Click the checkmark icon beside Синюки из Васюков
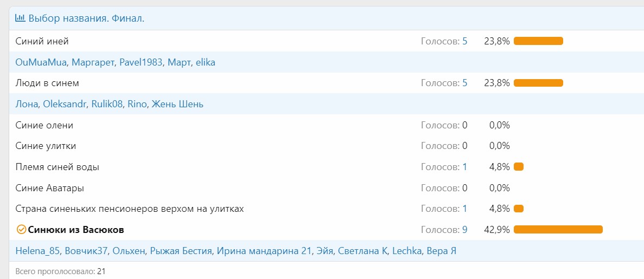This screenshot has width=644, height=279. (x=21, y=230)
